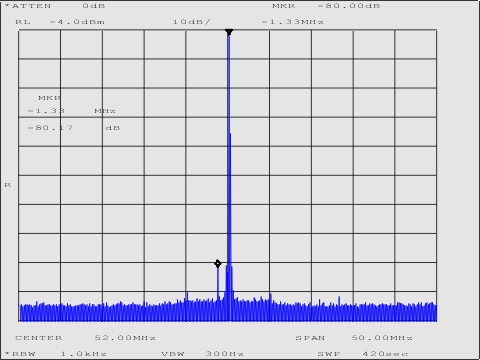Image resolution: width=480 pixels, height=360 pixels.
Task: Click the MKR -80.00dB readout at top
Action: pos(326,6)
